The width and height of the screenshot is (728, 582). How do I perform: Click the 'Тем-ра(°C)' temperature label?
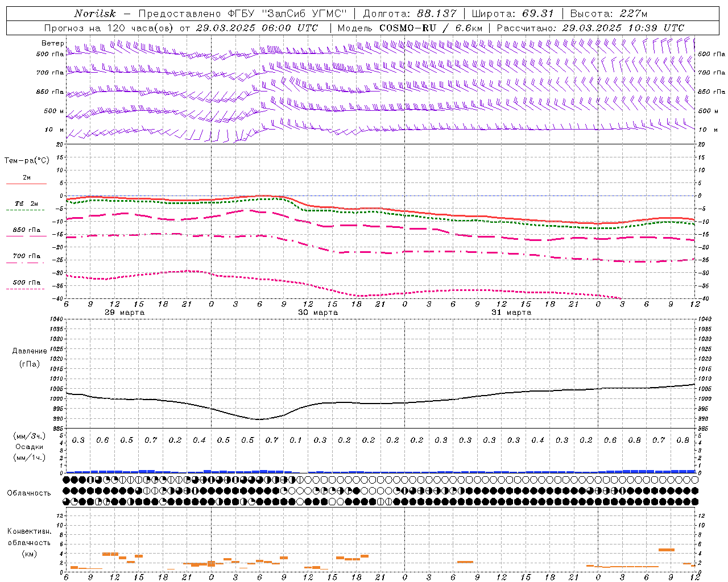point(27,161)
